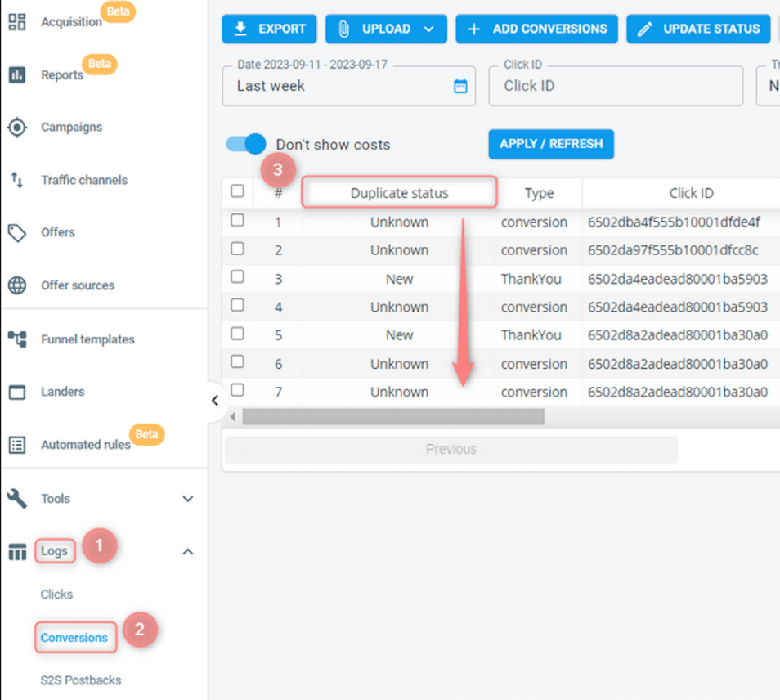Select the Acquisition Beta icon
Viewport: 780px width, 700px height.
tap(17, 22)
